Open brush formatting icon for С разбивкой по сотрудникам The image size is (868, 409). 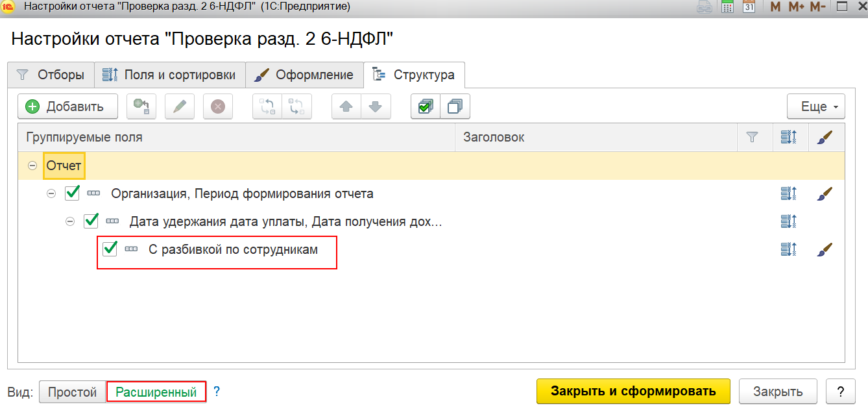824,249
